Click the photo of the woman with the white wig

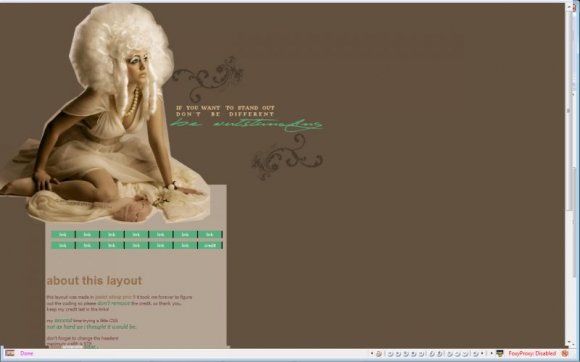tap(104, 113)
